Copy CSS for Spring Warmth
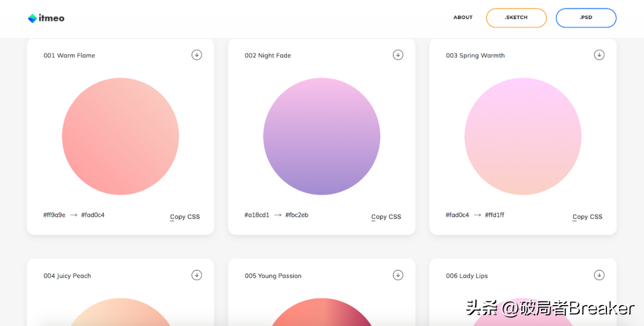Image resolution: width=644 pixels, height=326 pixels. (587, 217)
